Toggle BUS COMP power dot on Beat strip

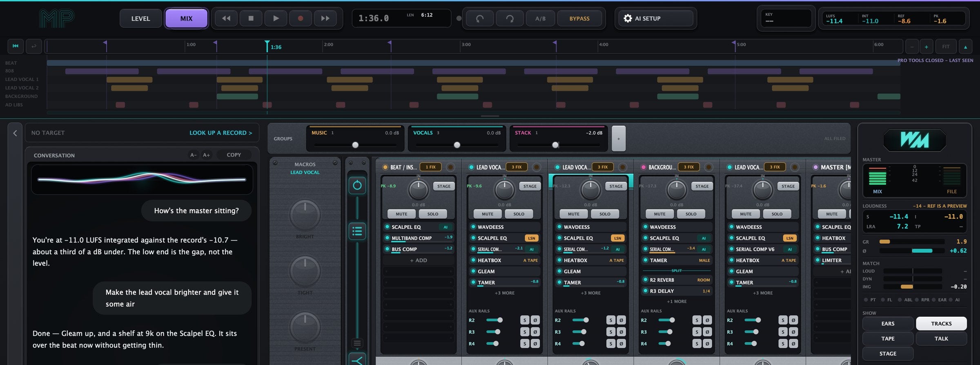(387, 249)
